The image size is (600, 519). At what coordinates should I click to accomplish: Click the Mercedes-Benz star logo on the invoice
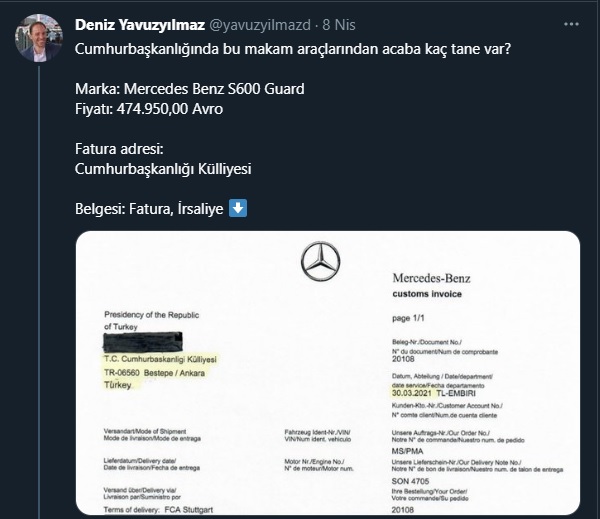(x=321, y=261)
